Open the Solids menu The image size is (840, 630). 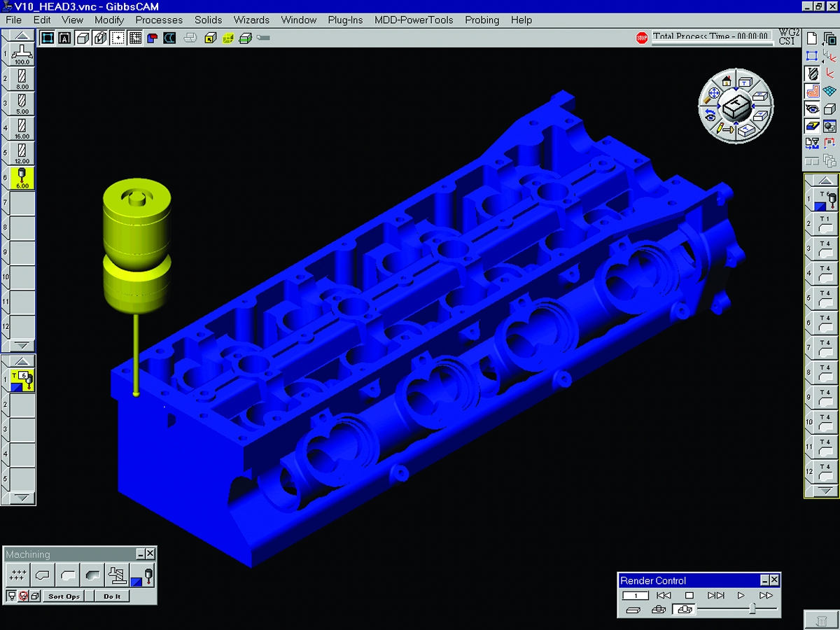click(x=208, y=20)
